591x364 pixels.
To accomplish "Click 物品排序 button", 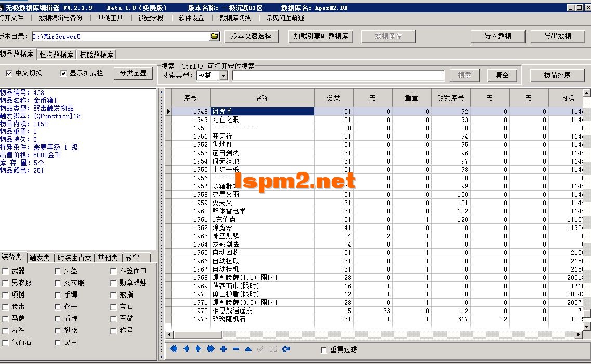I will tap(557, 75).
